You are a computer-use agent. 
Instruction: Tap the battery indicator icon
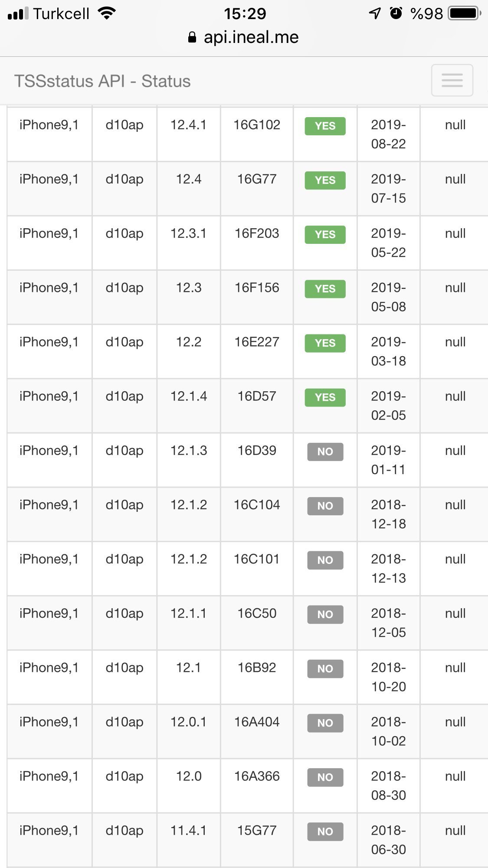click(465, 13)
